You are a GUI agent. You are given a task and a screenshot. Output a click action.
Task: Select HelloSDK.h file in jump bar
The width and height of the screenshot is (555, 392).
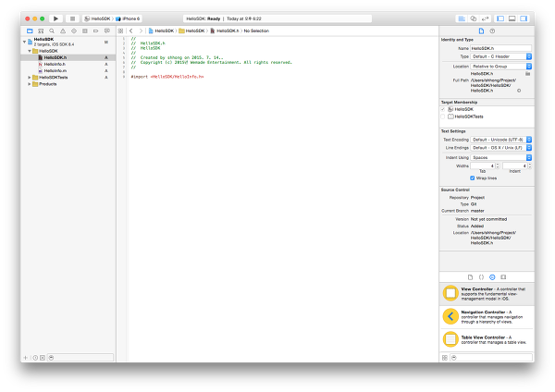click(225, 31)
